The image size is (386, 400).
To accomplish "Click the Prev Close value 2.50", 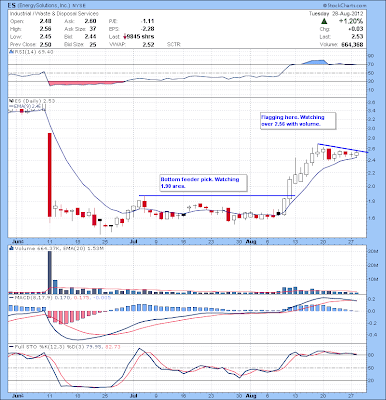I will pos(45,44).
